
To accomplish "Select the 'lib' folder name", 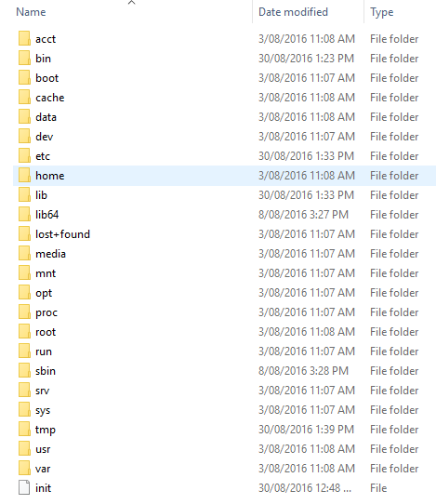I will (x=41, y=195).
